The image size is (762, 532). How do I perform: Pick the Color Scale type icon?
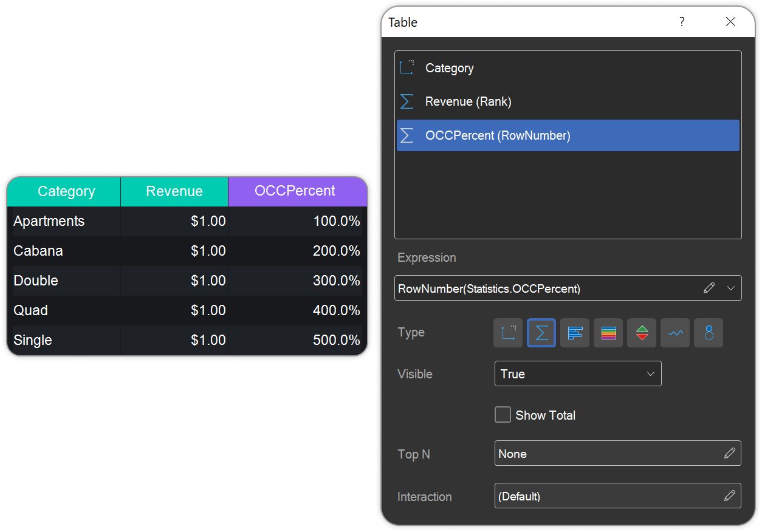tap(608, 333)
